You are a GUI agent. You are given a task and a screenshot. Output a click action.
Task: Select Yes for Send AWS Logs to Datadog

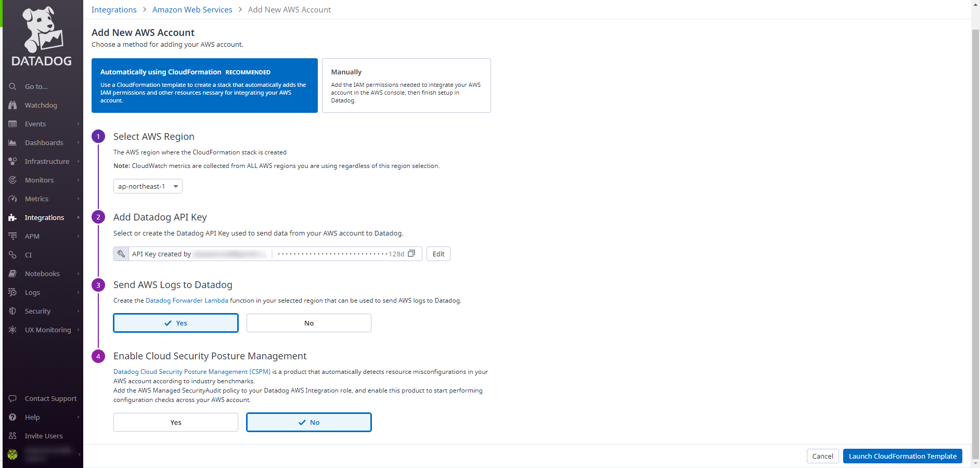click(x=176, y=323)
